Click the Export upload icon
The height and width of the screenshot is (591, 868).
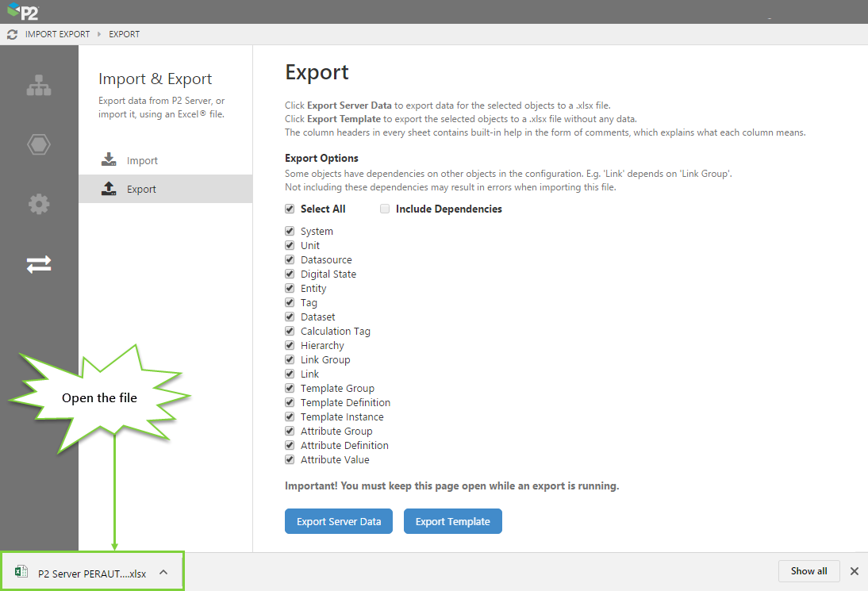[109, 189]
